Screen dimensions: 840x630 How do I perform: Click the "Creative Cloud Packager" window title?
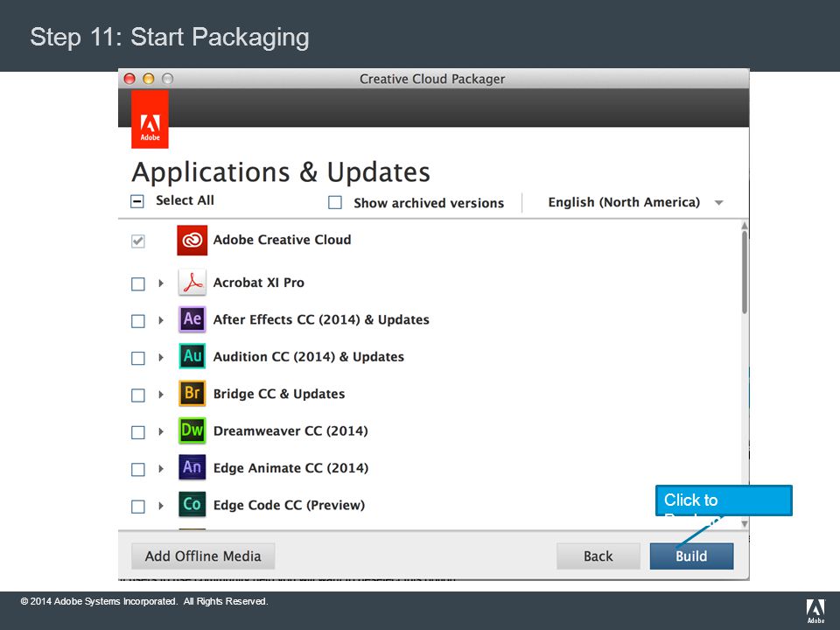[x=431, y=79]
